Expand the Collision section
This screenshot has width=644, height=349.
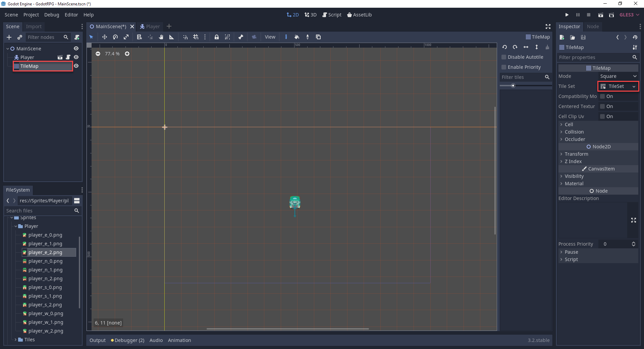coord(598,132)
